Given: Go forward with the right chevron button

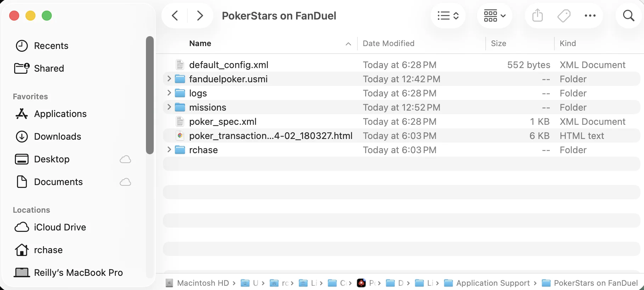Looking at the screenshot, I should pos(200,16).
